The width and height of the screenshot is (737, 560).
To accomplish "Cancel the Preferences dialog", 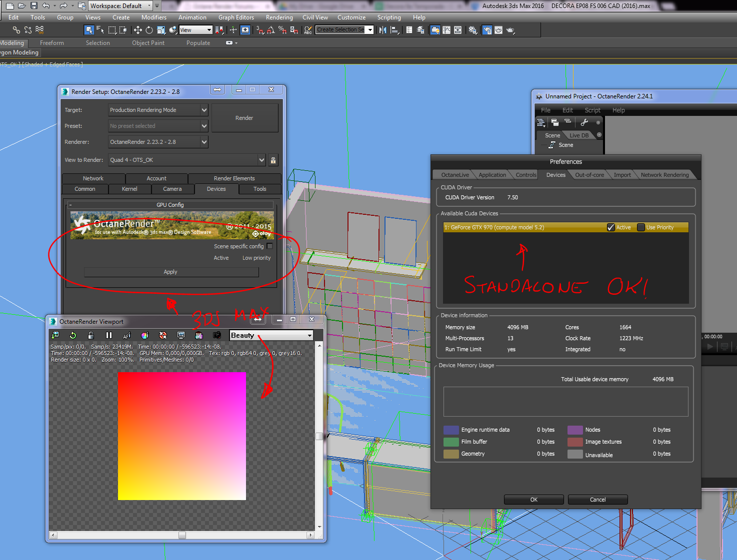I will coord(597,500).
